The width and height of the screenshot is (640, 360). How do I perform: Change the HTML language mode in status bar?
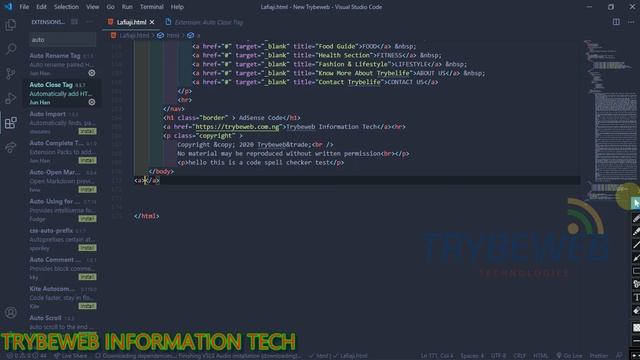pyautogui.click(x=541, y=356)
